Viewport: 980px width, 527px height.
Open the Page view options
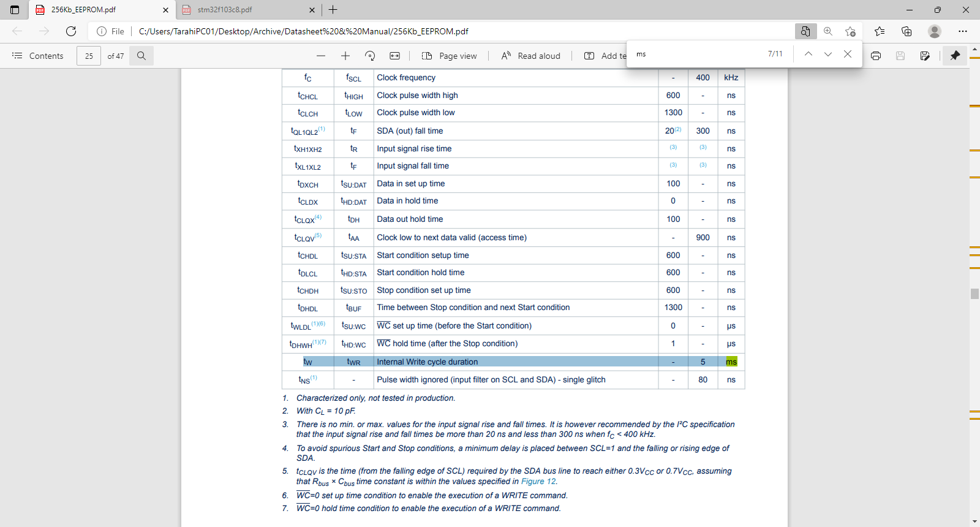point(450,56)
